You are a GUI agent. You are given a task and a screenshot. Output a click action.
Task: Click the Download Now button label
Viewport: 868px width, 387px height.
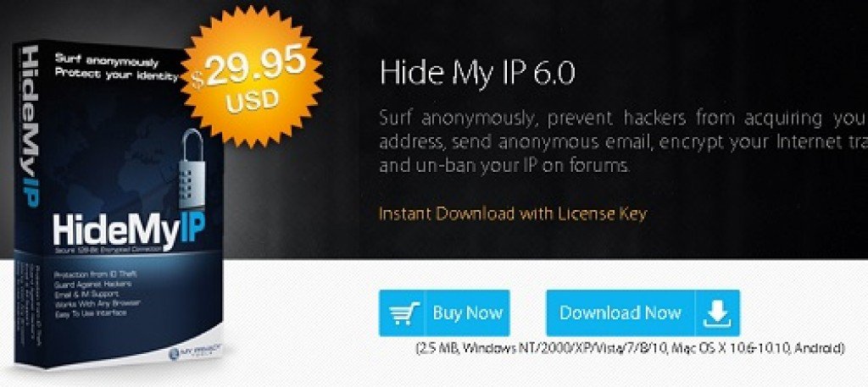click(x=620, y=313)
